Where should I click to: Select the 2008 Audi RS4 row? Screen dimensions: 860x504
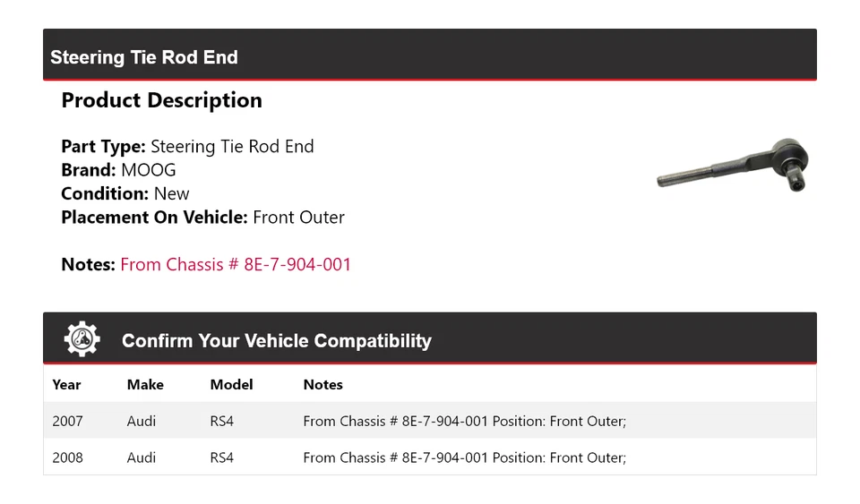point(429,457)
